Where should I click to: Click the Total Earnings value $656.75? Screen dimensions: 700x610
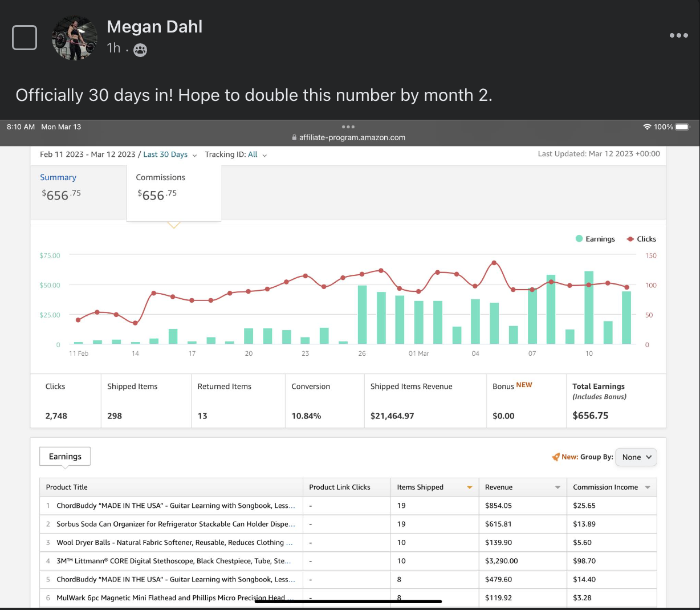tap(591, 416)
